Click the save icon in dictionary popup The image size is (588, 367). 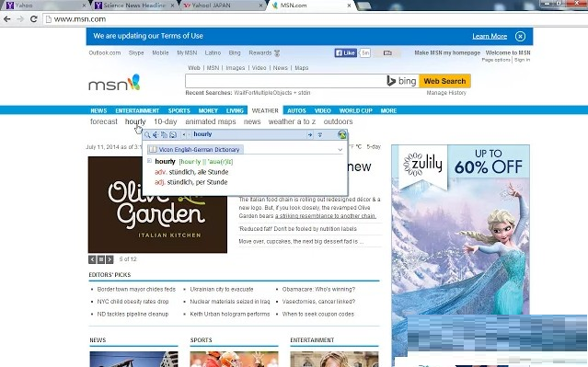point(173,134)
